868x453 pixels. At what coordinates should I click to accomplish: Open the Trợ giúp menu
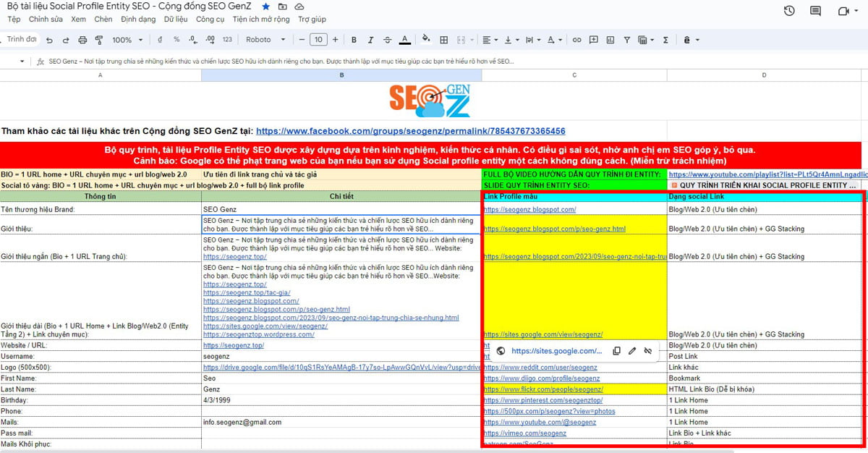(312, 20)
